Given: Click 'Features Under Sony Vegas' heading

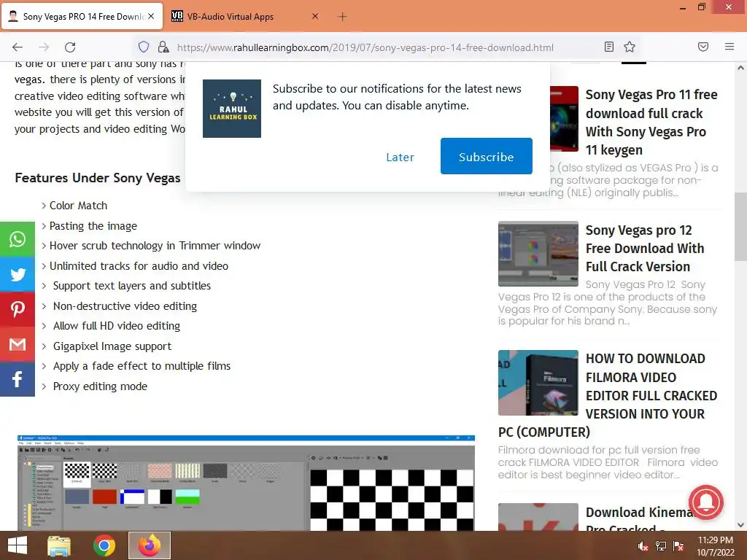Looking at the screenshot, I should (98, 178).
